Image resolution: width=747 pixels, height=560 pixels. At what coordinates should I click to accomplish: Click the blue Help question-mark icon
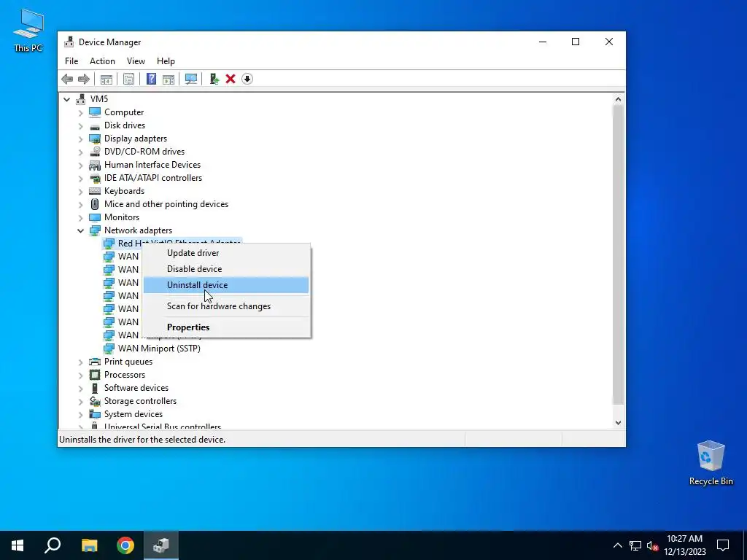pyautogui.click(x=151, y=79)
